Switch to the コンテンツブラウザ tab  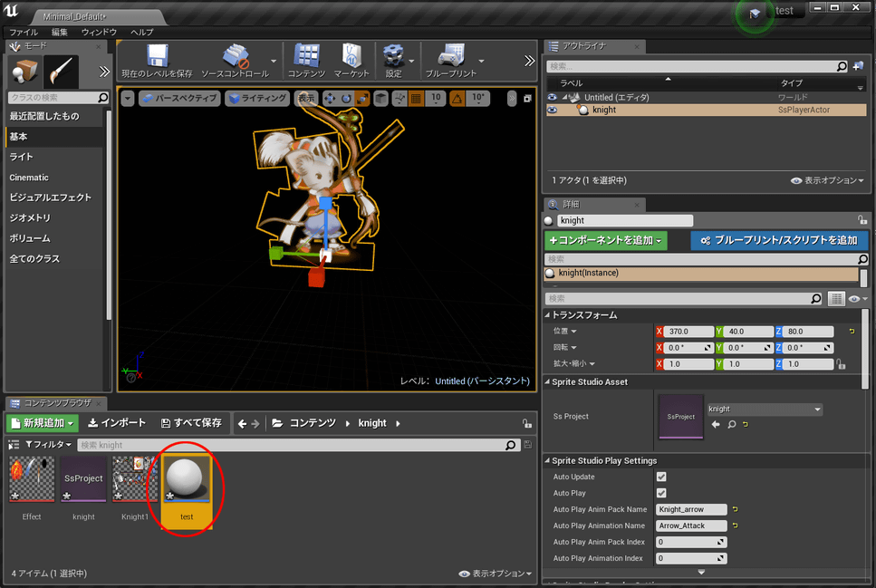pos(57,403)
